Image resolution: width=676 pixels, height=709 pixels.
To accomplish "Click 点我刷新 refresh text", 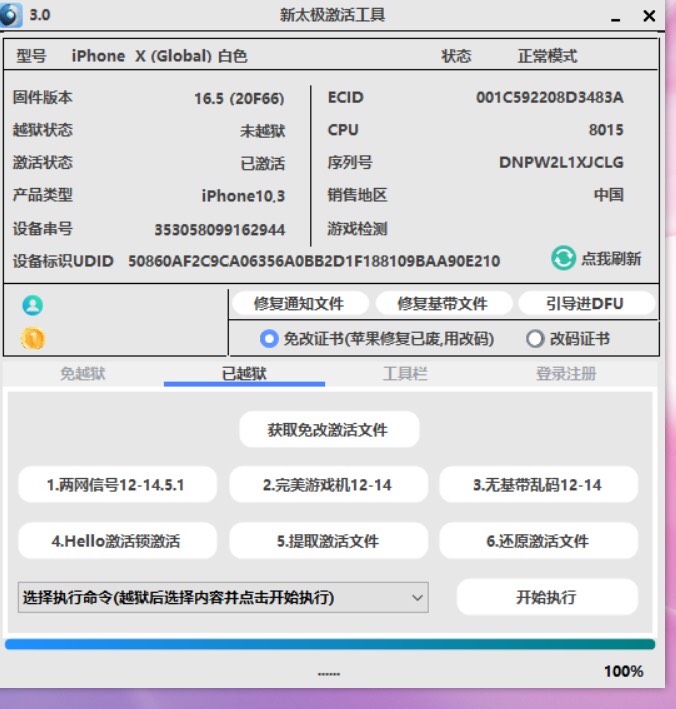I will pos(611,259).
